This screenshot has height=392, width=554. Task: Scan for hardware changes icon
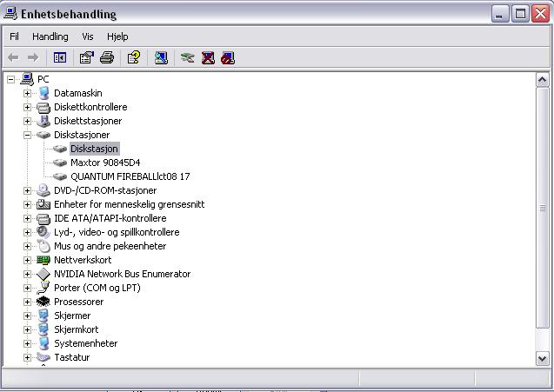click(x=161, y=57)
